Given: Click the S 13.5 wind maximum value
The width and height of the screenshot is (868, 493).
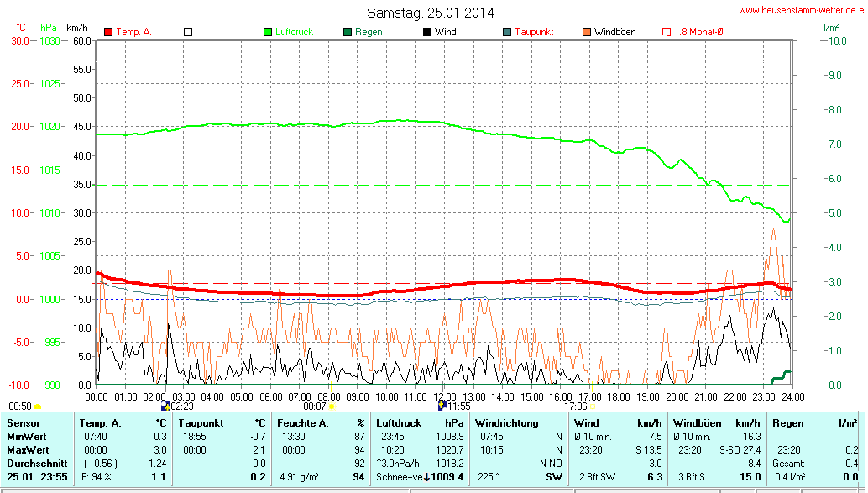Looking at the screenshot, I should (648, 450).
